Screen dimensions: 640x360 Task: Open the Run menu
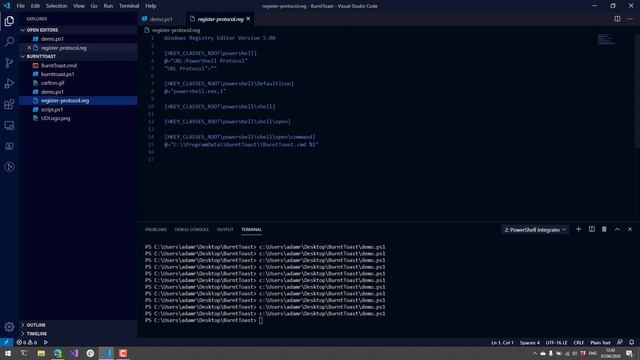click(x=108, y=6)
